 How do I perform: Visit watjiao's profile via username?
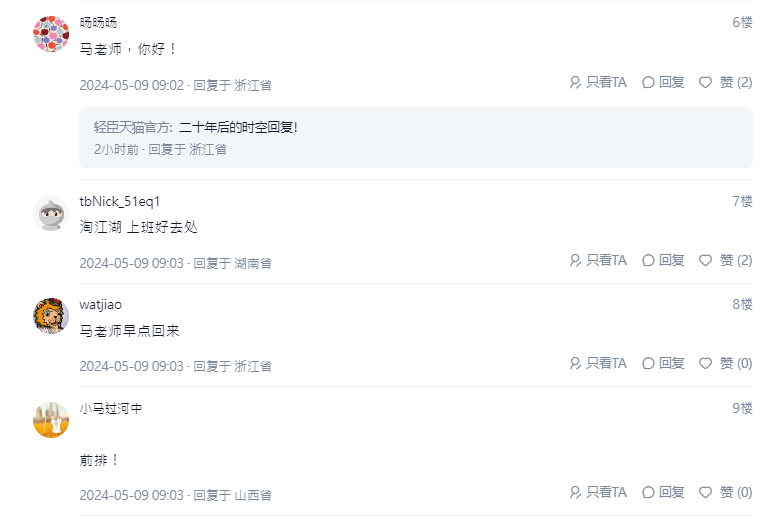[101, 304]
